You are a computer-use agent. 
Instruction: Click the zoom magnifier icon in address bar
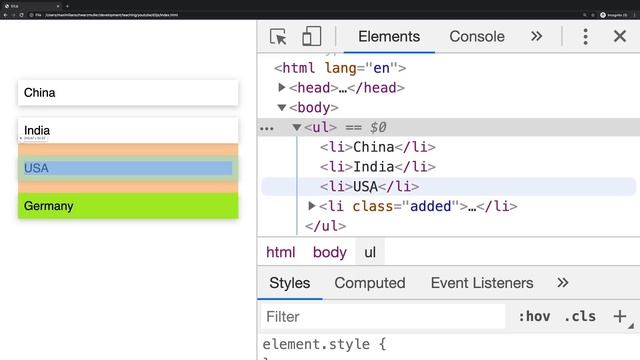pyautogui.click(x=584, y=15)
